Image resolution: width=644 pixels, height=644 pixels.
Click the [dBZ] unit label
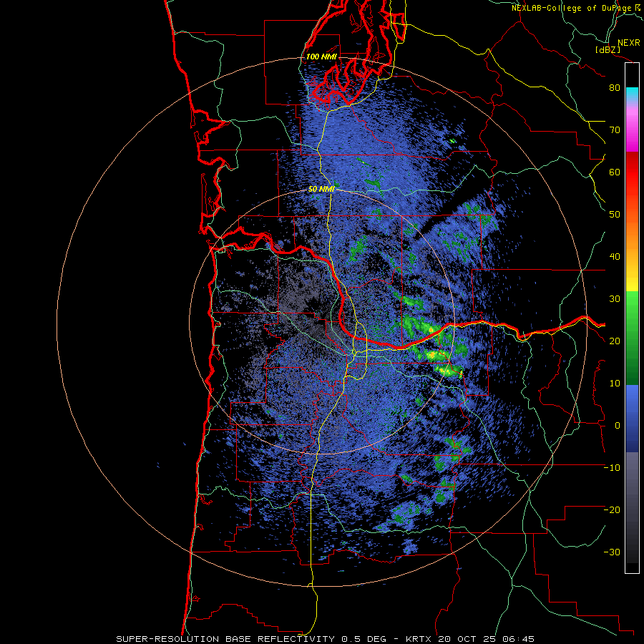pyautogui.click(x=608, y=49)
